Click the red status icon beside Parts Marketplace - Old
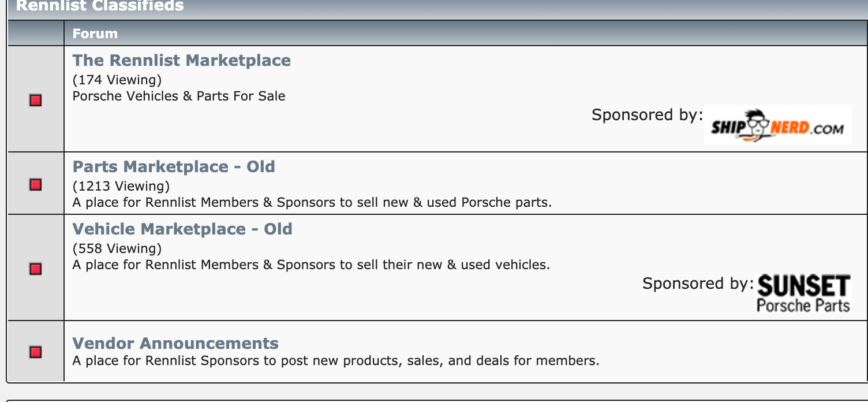This screenshot has height=402, width=868. coord(36,185)
